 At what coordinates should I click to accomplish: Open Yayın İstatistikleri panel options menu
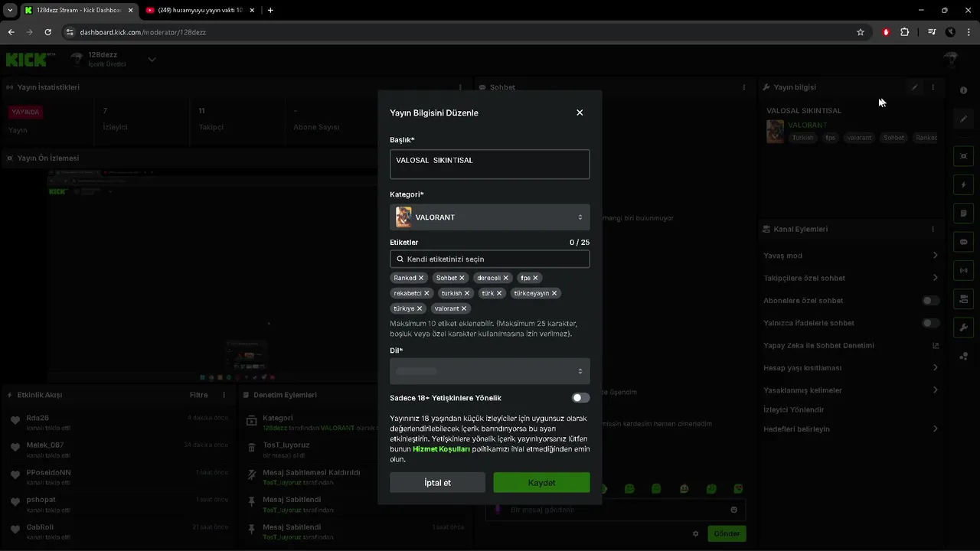460,87
